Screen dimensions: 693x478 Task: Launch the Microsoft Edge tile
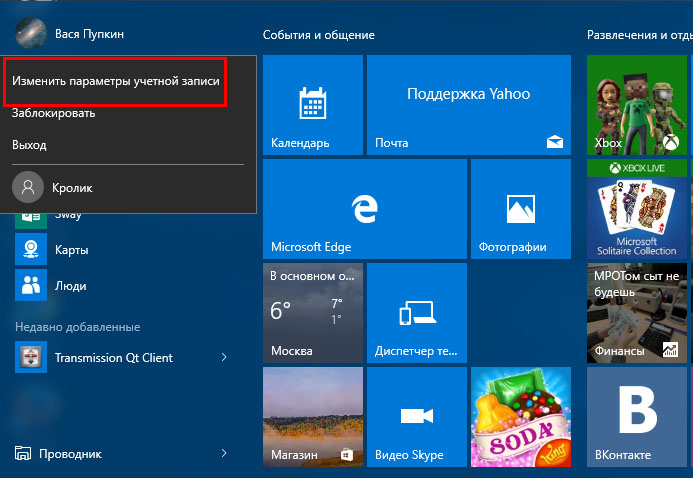365,209
